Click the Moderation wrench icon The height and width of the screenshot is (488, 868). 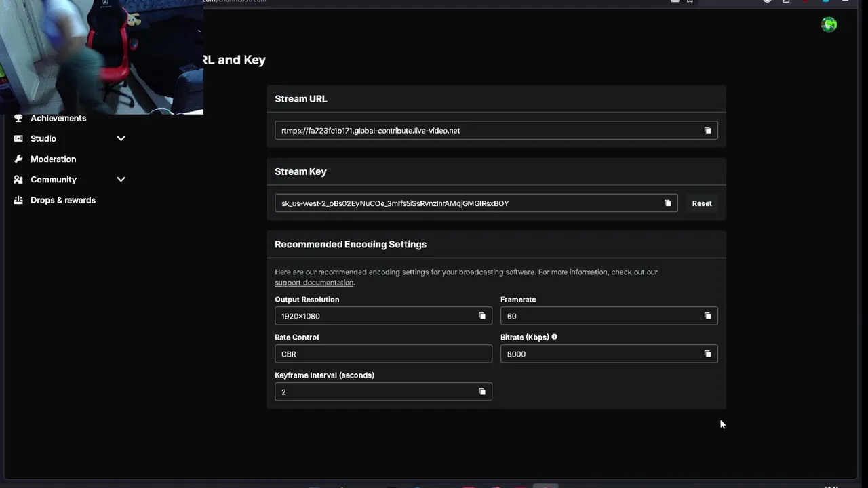click(x=18, y=159)
